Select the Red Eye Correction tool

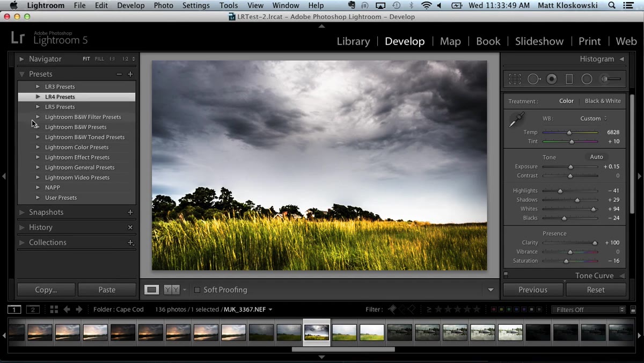[552, 79]
